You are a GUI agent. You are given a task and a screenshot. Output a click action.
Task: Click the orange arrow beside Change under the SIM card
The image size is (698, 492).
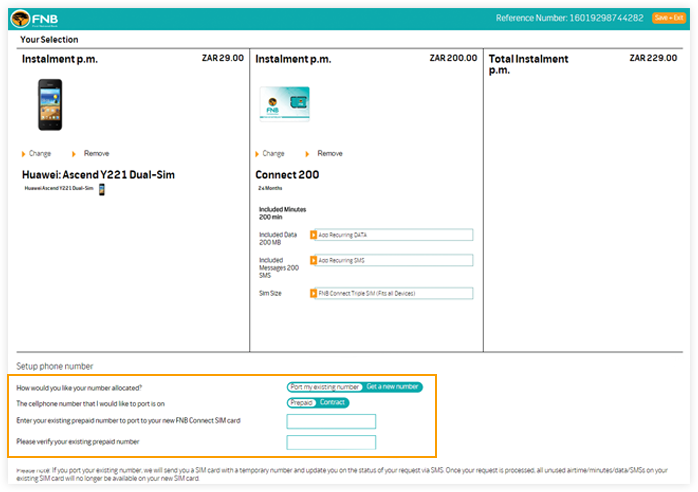coord(257,154)
